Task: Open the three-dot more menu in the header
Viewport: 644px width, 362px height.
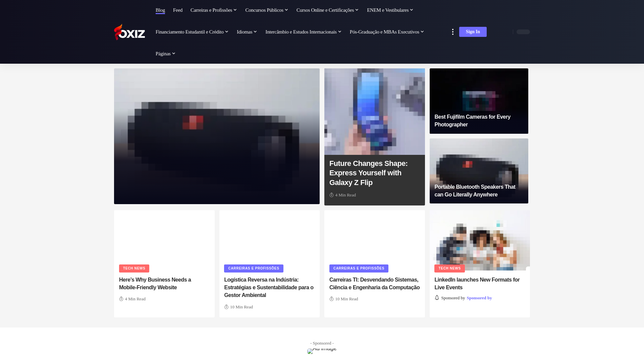Action: point(452,32)
